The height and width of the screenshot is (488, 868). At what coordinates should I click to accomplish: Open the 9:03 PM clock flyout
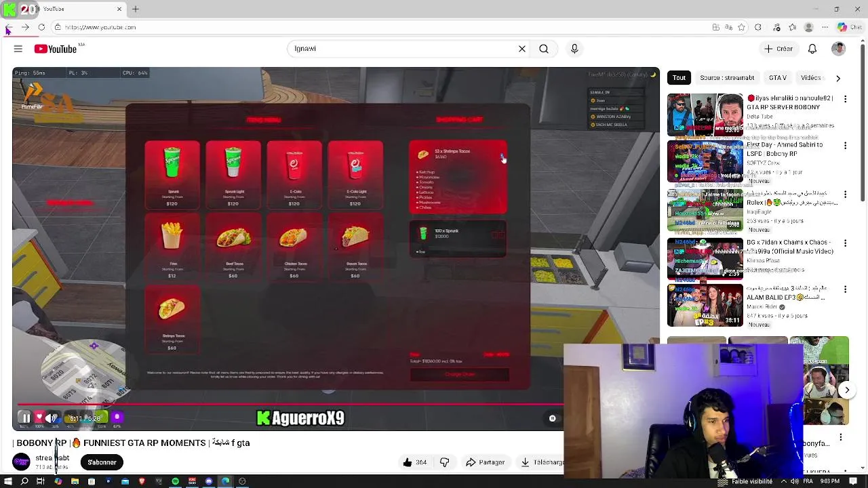tap(831, 481)
